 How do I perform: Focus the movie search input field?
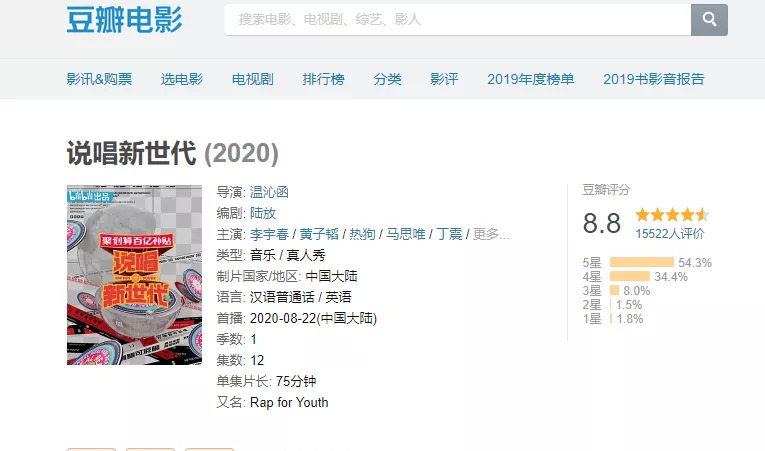458,20
